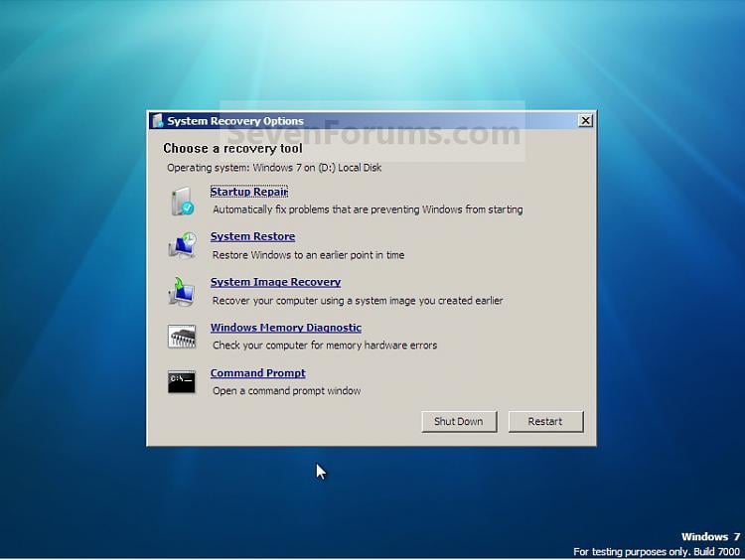Click the Startup Repair drive icon
The width and height of the screenshot is (745, 560).
click(183, 202)
